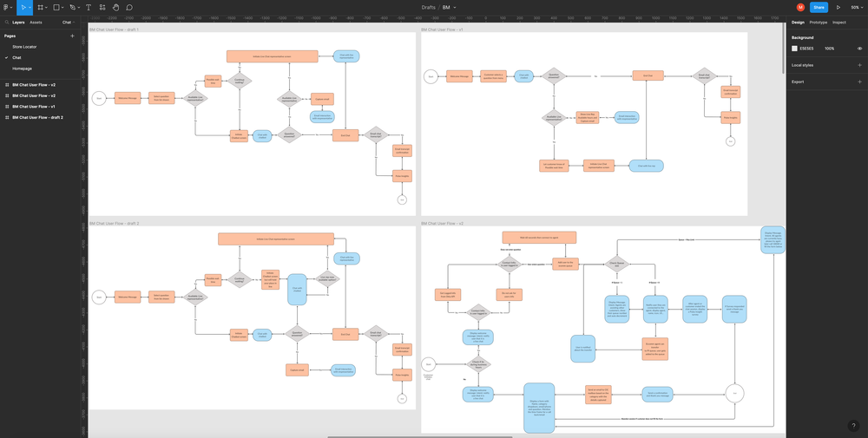Select Start circle in draft 2 frame

pos(99,297)
